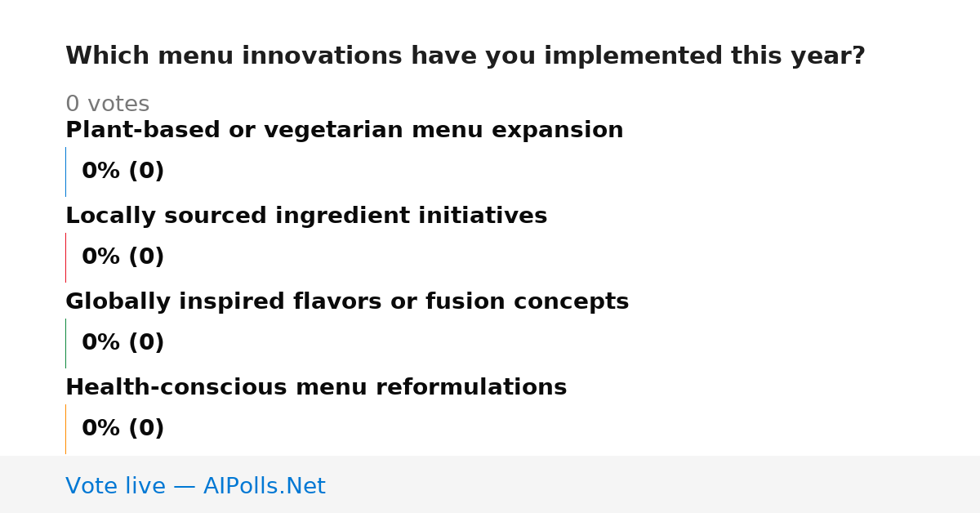Click the blue Plant-based result bar
The height and width of the screenshot is (513, 980).
65,172
